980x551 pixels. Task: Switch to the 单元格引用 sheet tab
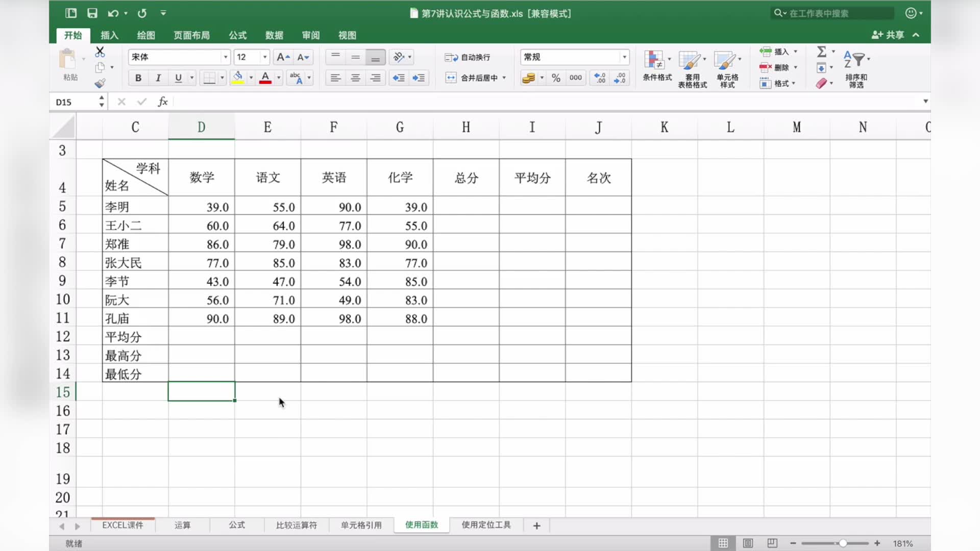pyautogui.click(x=361, y=525)
